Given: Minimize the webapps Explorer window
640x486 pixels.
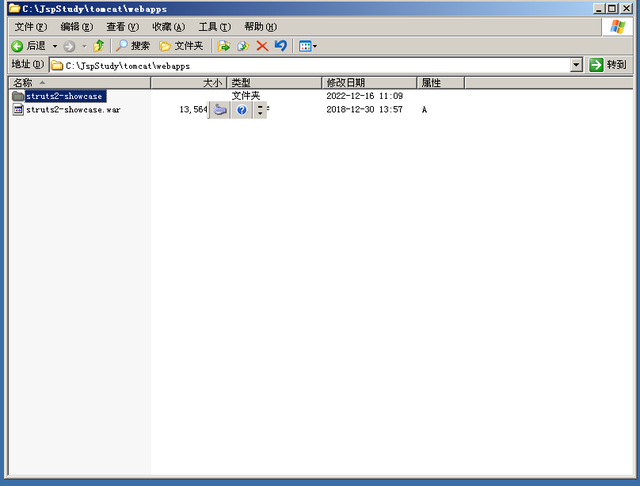Looking at the screenshot, I should [599, 8].
